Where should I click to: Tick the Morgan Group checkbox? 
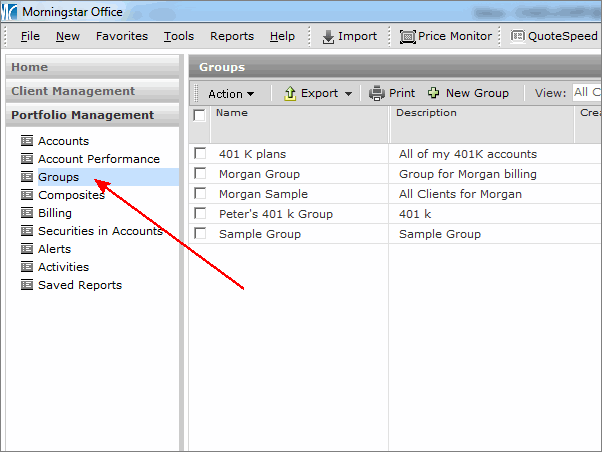(x=200, y=174)
